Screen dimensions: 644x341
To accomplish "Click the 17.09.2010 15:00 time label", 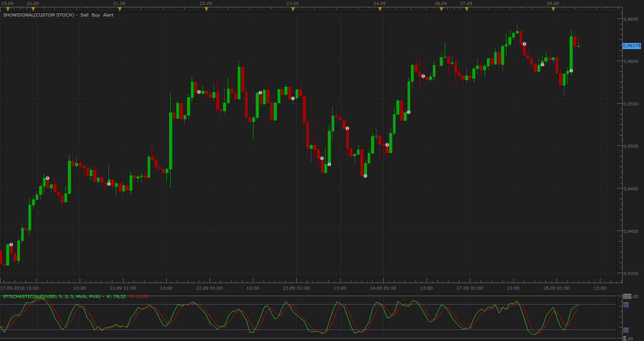I will click(x=20, y=288).
